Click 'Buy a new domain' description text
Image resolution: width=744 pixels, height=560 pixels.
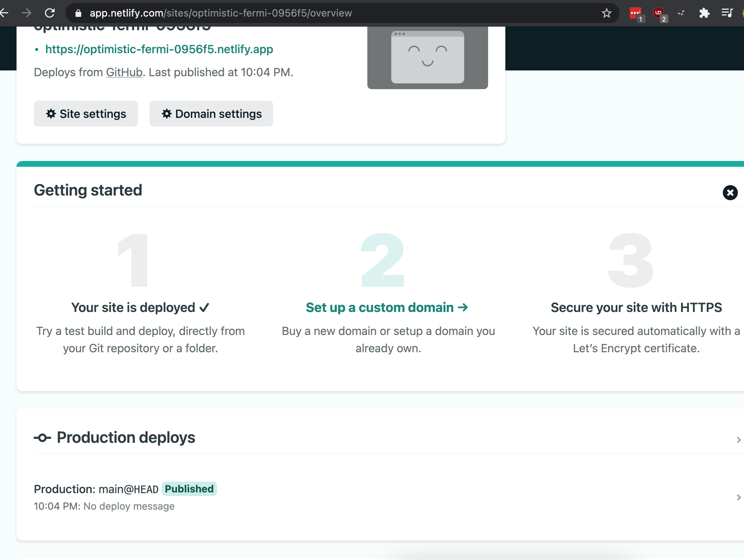(x=388, y=340)
